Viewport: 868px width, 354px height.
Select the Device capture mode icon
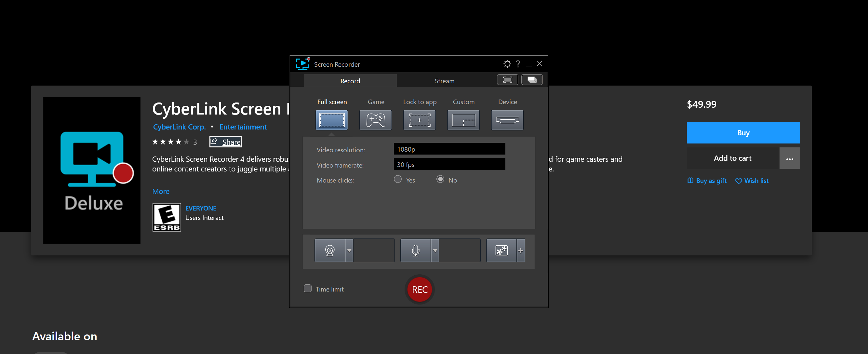[507, 120]
